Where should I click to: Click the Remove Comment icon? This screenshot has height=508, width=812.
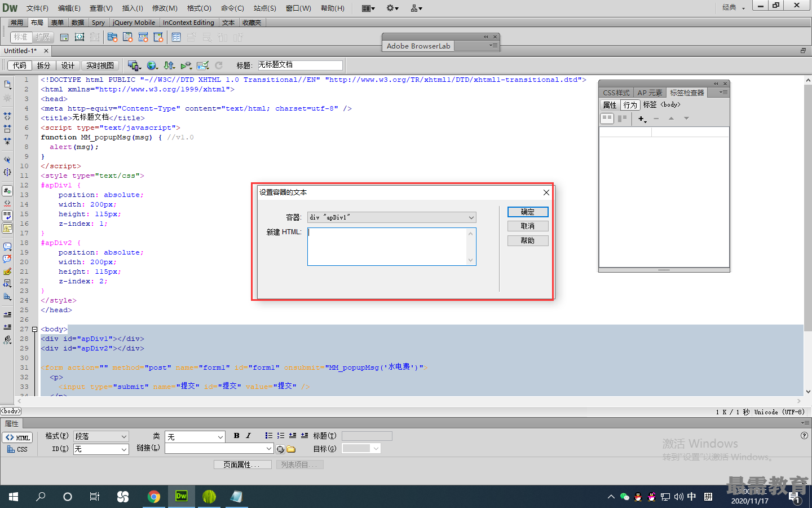pos(7,259)
